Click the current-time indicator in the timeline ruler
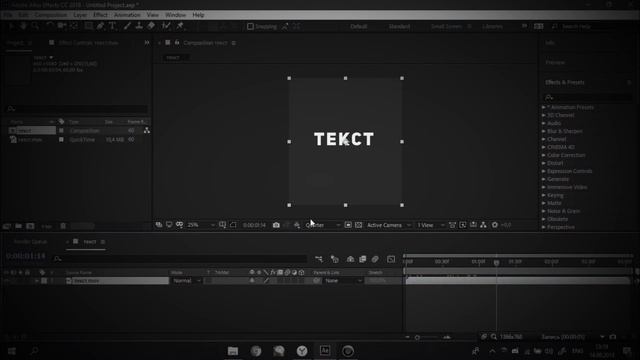640x360 pixels. coord(496,262)
